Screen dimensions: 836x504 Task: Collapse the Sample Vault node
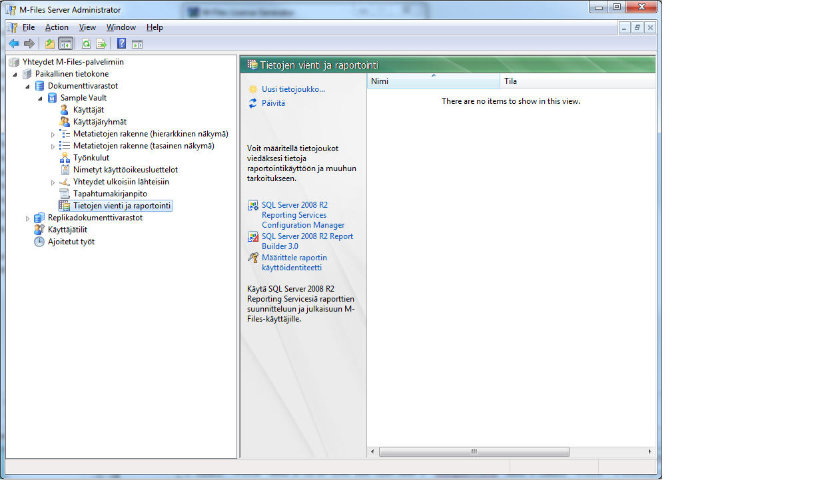pyautogui.click(x=40, y=98)
